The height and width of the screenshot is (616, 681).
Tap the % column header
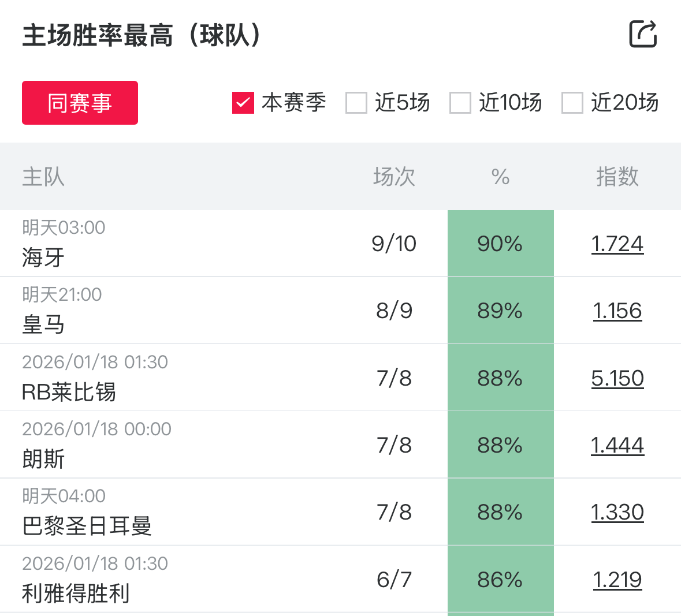(x=500, y=177)
